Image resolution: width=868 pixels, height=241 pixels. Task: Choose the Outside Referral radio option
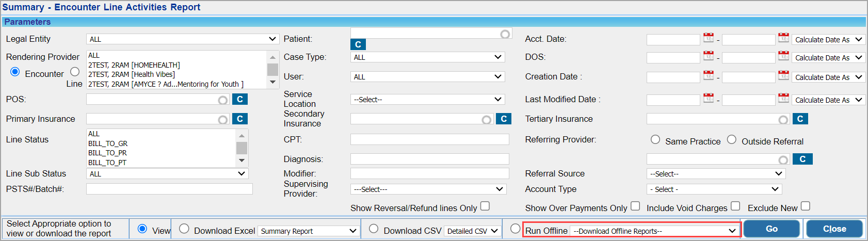point(732,140)
